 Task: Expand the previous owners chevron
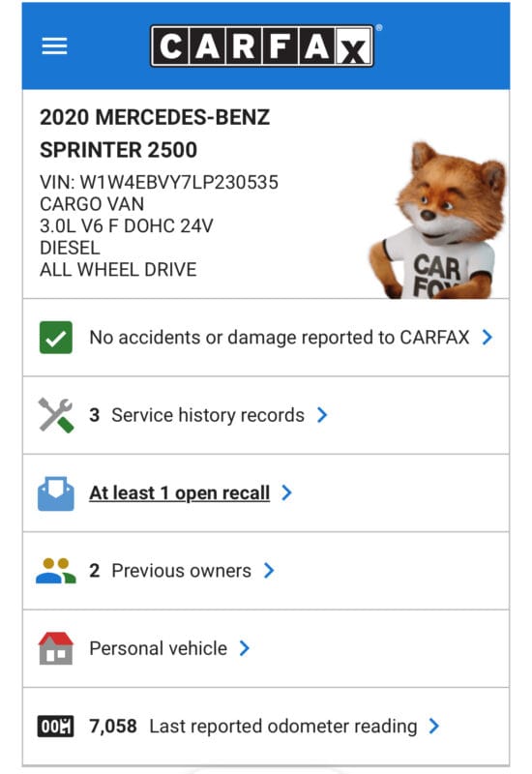coord(269,571)
